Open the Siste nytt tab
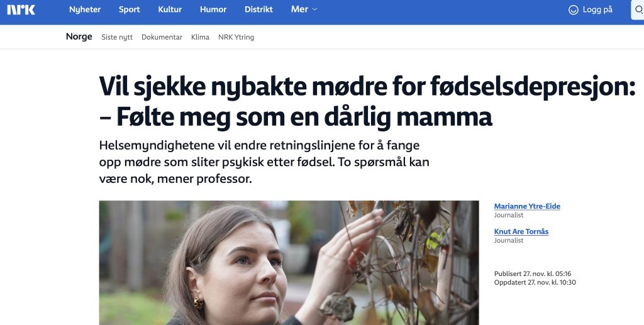Viewport: 644px width, 325px height. coord(117,37)
